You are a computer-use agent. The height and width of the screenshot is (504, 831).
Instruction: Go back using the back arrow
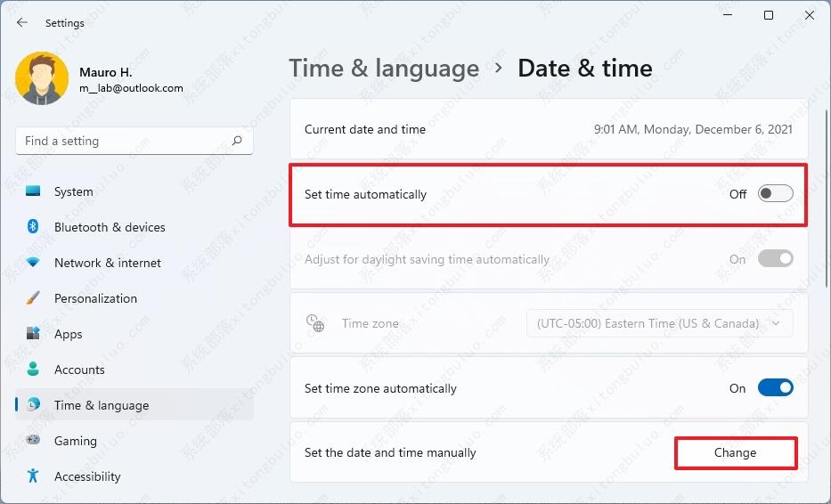[x=22, y=23]
